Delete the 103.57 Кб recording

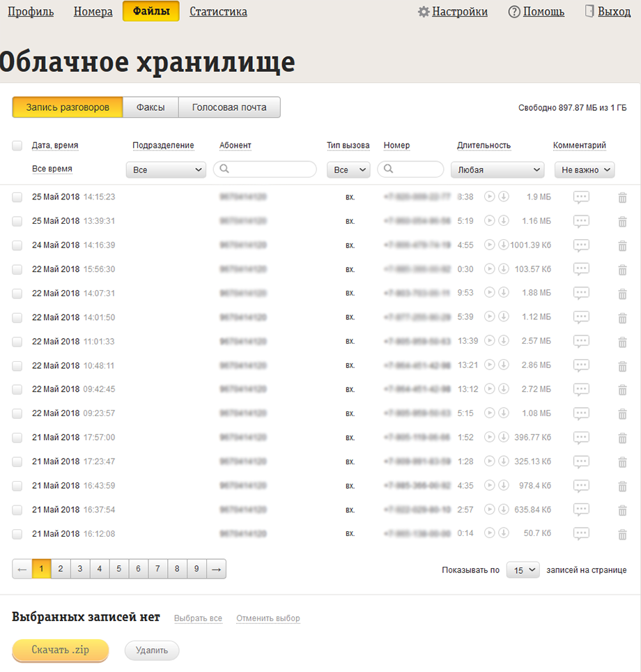point(623,270)
